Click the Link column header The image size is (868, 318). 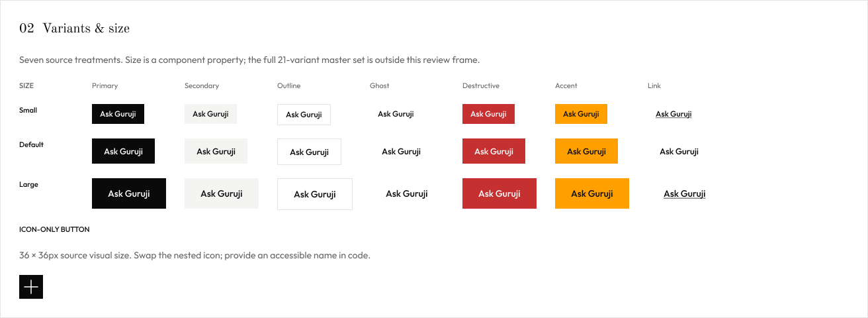pos(654,85)
